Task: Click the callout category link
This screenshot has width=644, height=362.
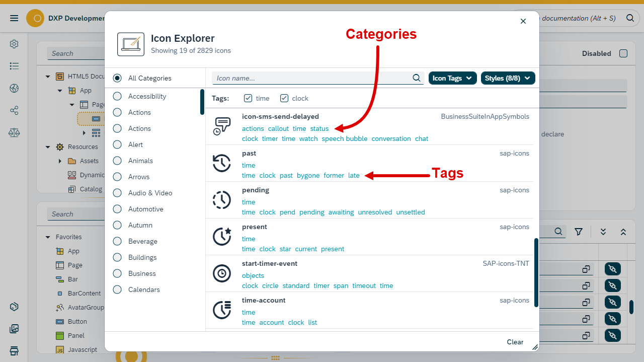Action: pyautogui.click(x=278, y=128)
